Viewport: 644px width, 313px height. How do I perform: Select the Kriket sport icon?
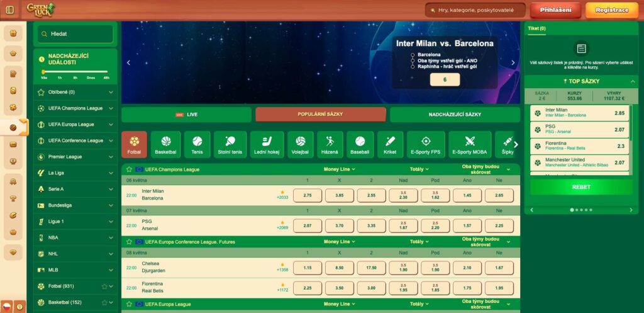point(390,144)
